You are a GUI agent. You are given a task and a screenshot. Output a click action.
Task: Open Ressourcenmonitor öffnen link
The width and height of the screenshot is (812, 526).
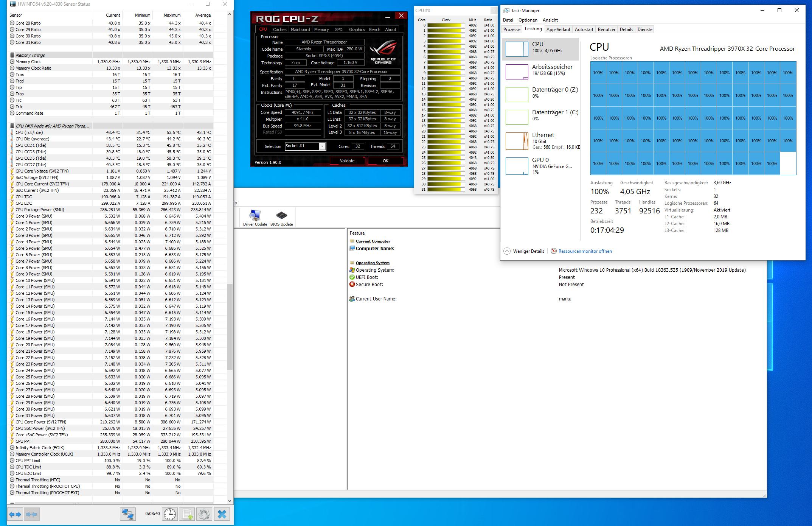585,251
